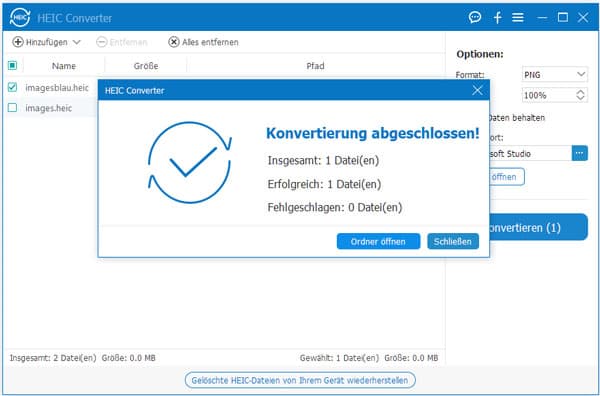Viewport: 600px width, 396px height.
Task: Click Schließen in the dialog
Action: (x=453, y=241)
